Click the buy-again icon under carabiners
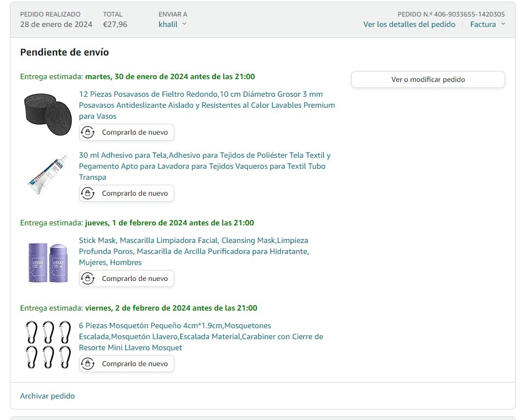Viewport: 520px width, 420px height. 87,364
